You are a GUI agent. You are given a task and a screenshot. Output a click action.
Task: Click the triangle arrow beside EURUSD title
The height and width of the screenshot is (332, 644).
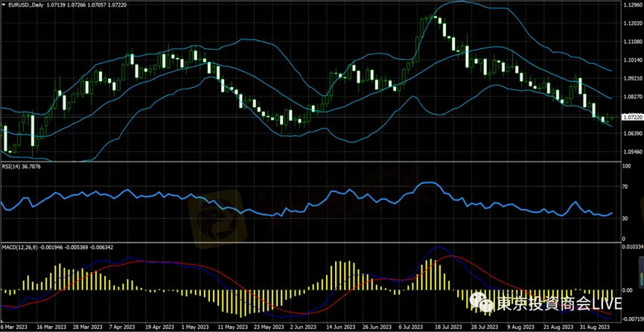click(4, 4)
